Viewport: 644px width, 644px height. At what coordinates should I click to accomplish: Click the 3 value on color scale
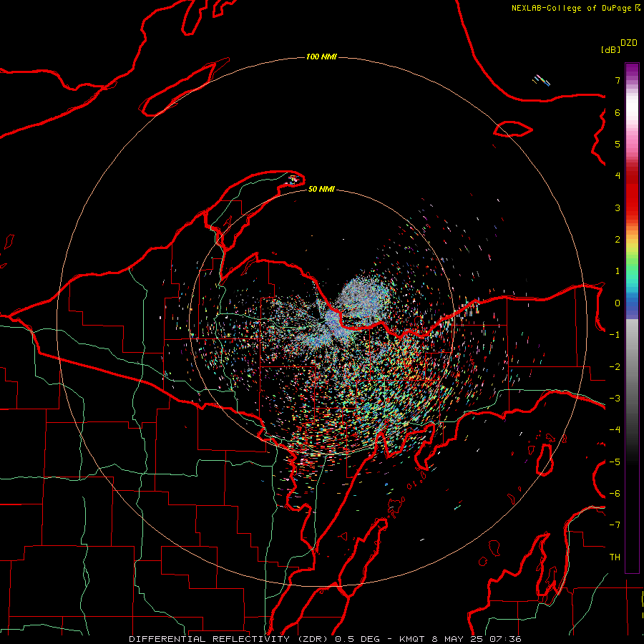[618, 208]
